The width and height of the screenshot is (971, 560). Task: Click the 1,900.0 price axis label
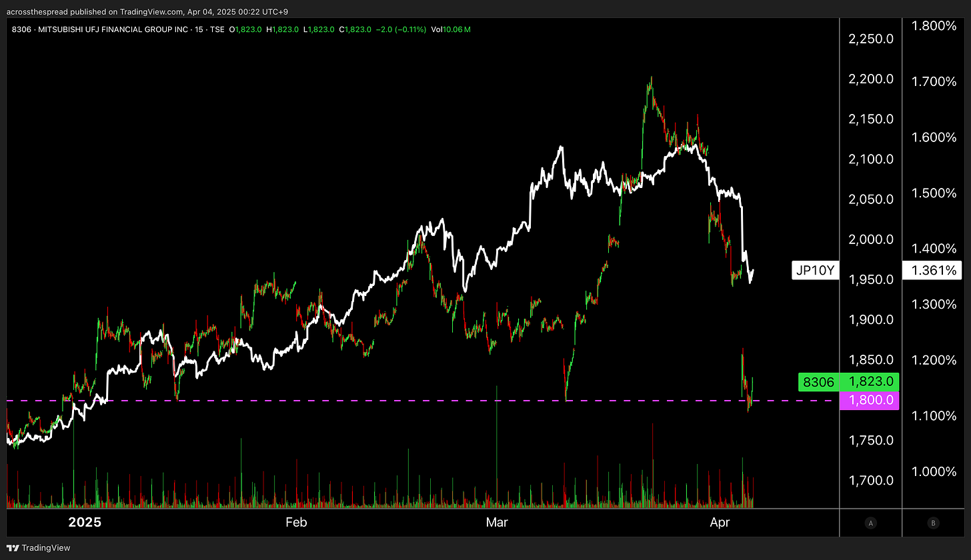pyautogui.click(x=870, y=319)
